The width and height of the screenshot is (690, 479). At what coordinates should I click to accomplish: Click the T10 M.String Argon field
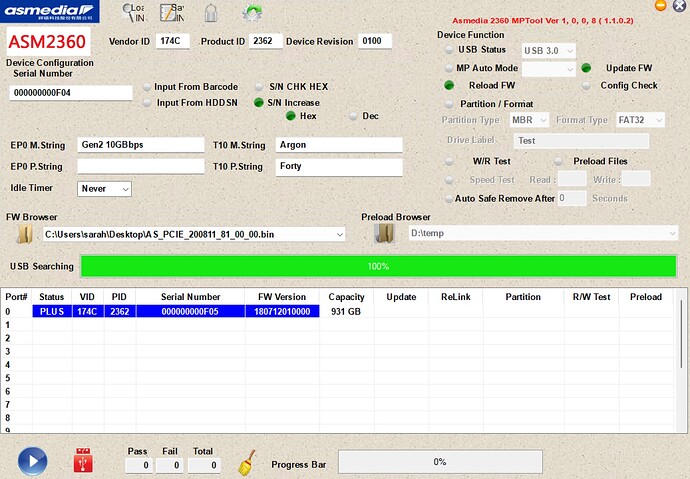[339, 145]
